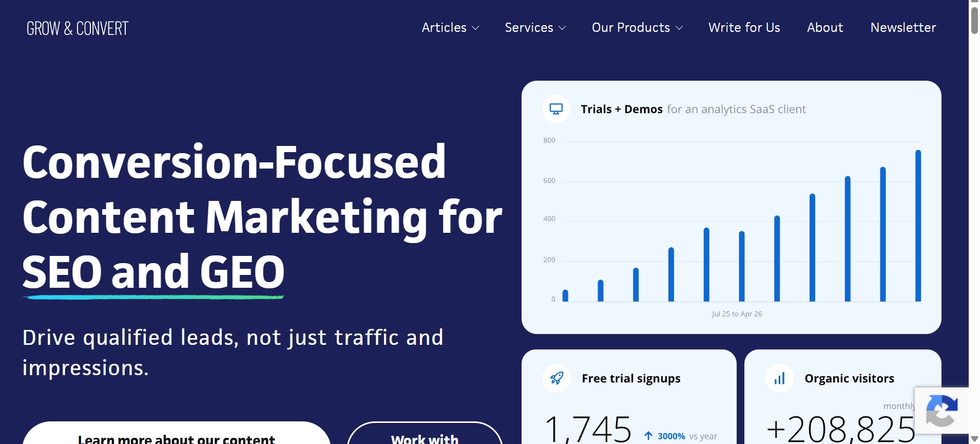Open the About page
Image resolution: width=980 pixels, height=444 pixels.
point(825,28)
